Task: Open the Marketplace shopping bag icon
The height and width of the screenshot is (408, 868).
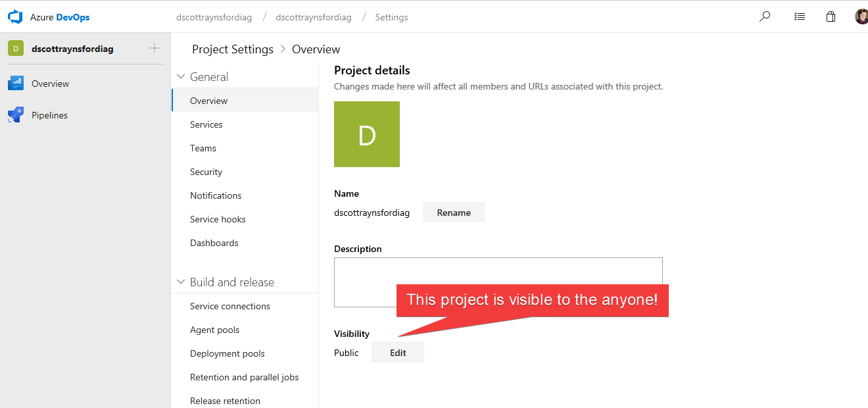Action: click(831, 17)
